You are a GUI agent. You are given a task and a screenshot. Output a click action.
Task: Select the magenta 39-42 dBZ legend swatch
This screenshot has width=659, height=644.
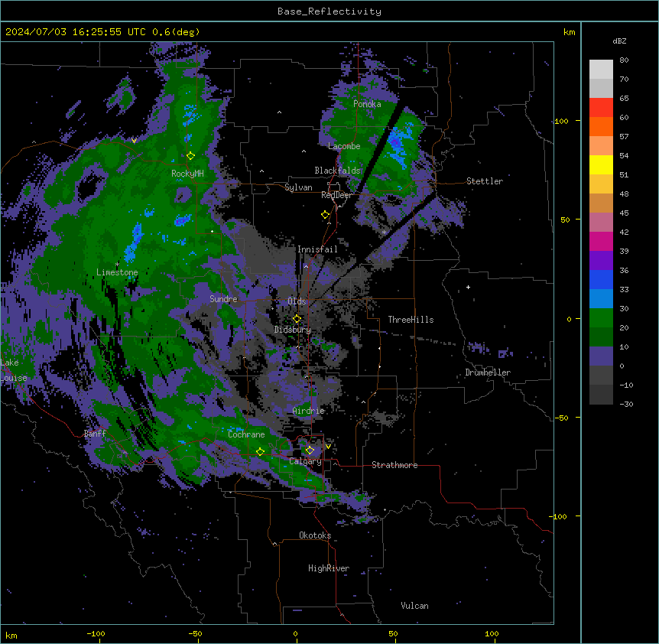click(x=601, y=242)
